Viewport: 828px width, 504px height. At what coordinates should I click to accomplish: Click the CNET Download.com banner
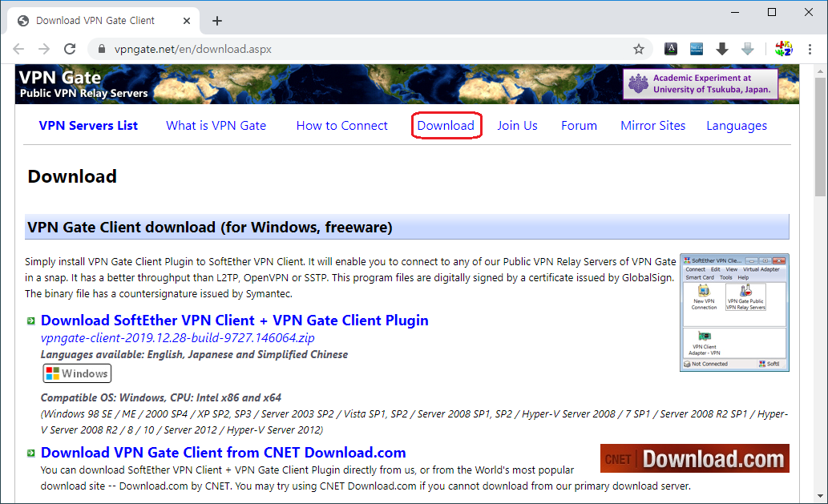[694, 458]
